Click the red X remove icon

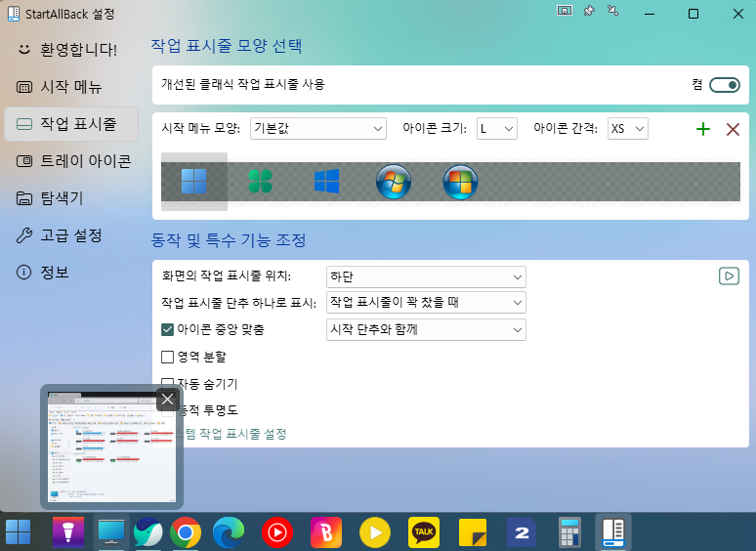(x=733, y=129)
